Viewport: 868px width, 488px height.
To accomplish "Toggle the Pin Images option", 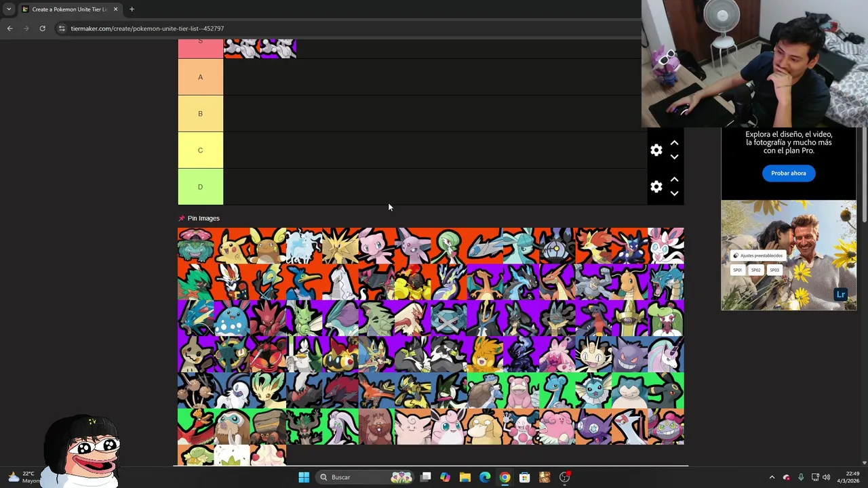I will coord(199,218).
